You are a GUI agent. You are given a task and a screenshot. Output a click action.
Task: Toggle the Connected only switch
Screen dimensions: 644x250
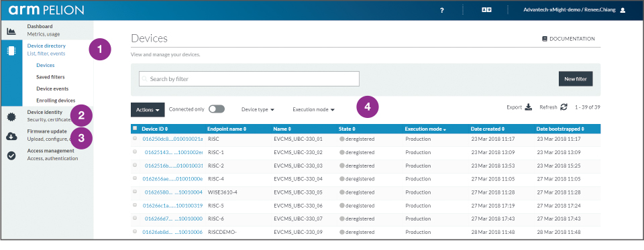[x=217, y=109]
